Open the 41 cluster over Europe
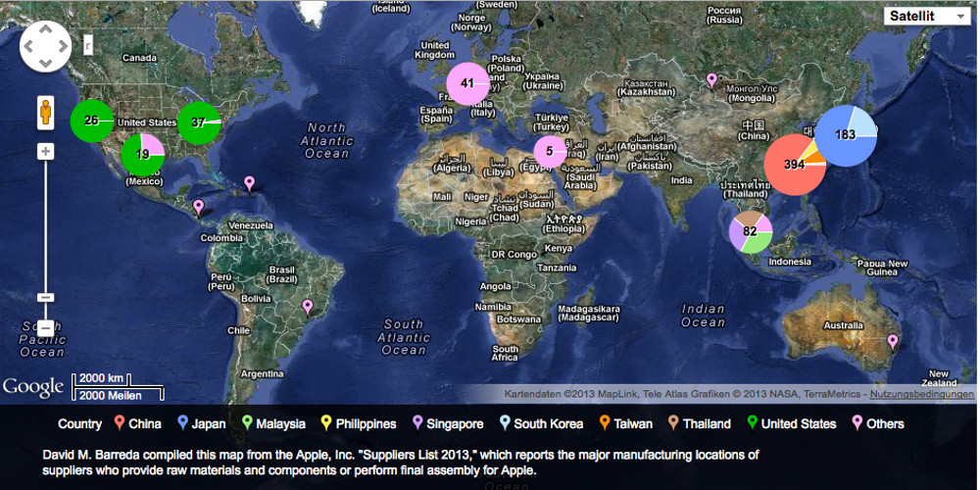980x490 pixels. [468, 83]
